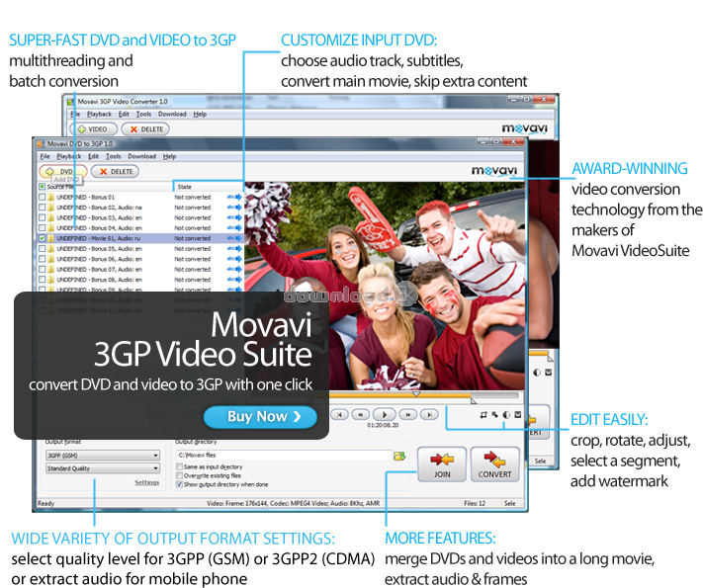This screenshot has height=588, width=703.
Task: Click the subtitle arrow icon on Bonus 03 row
Action: (x=234, y=217)
